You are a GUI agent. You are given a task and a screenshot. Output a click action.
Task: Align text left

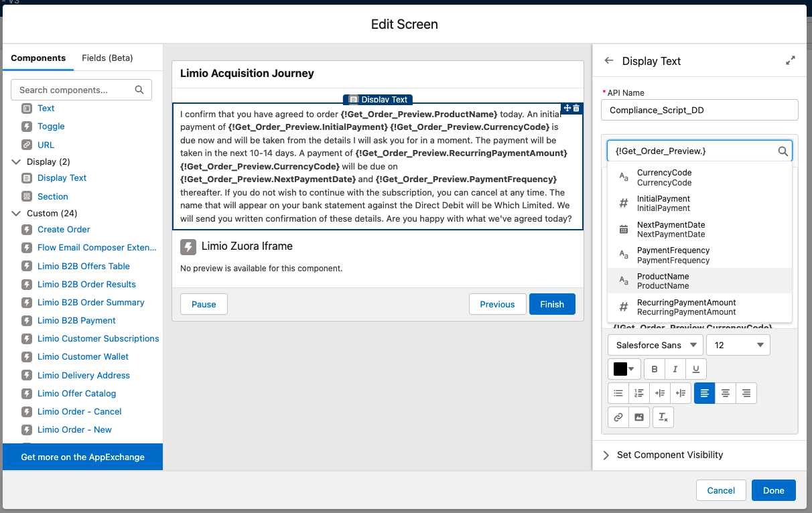[x=705, y=393]
